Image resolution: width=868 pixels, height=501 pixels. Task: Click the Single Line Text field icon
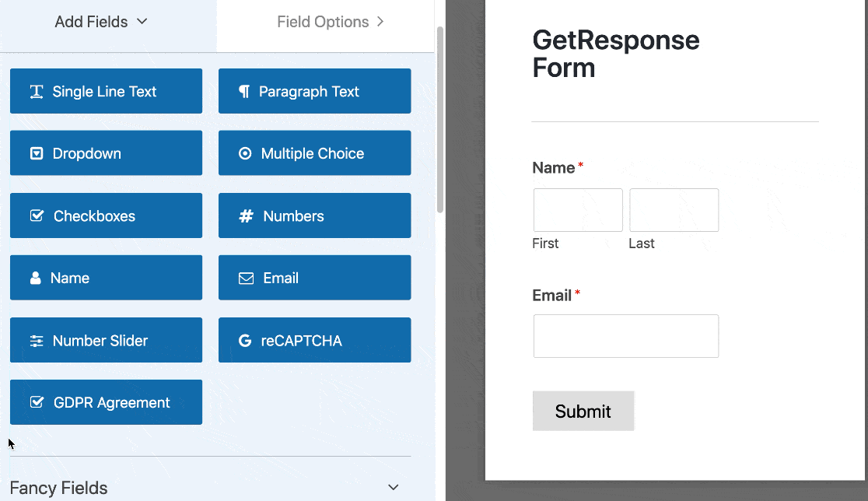[x=37, y=92]
